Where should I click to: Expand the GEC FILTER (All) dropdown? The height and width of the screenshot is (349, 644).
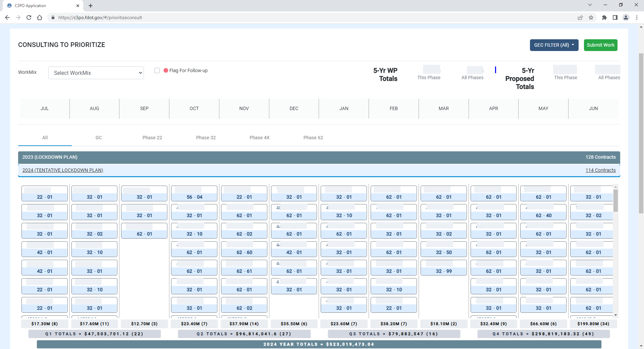tap(554, 45)
